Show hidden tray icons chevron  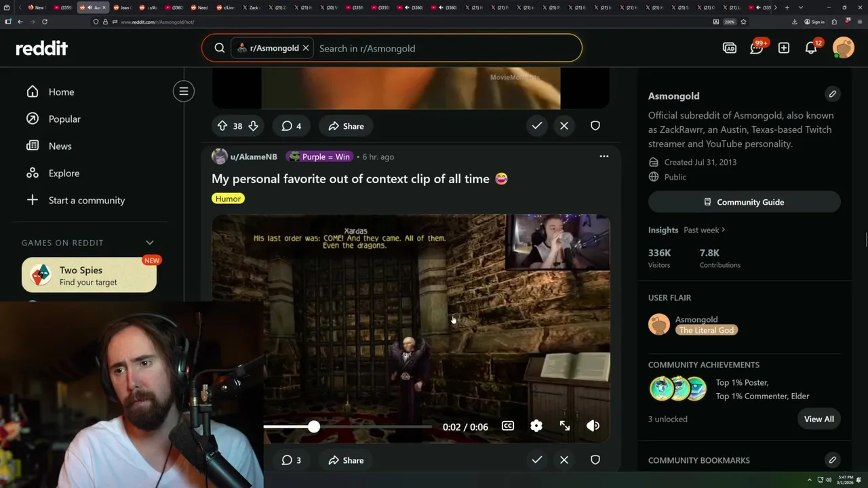pyautogui.click(x=809, y=480)
